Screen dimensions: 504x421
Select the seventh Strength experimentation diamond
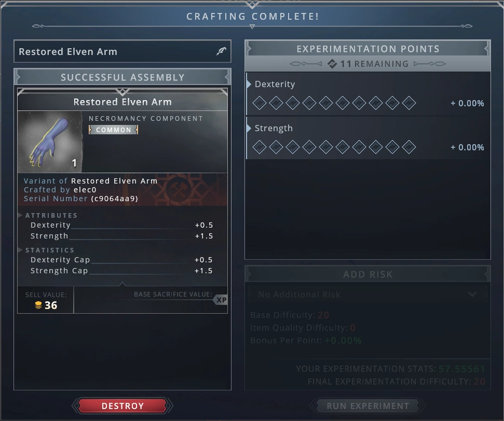[359, 147]
